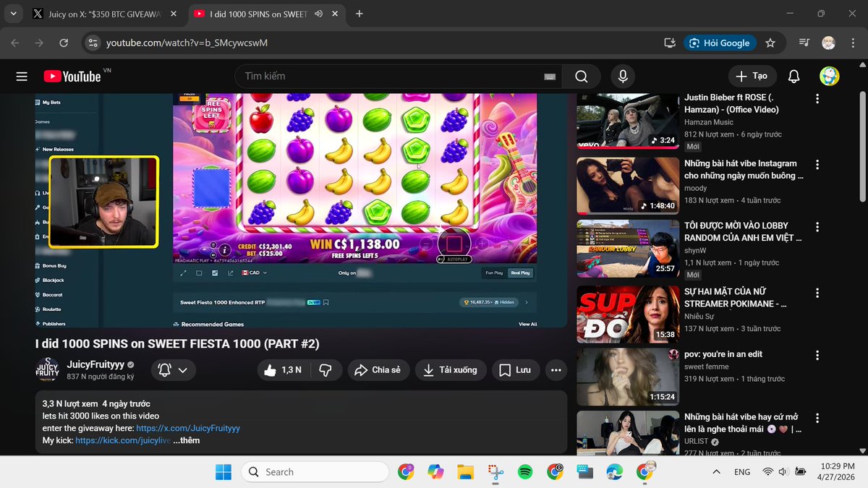Click the video player area
This screenshot has width=868, height=488.
coord(301,210)
